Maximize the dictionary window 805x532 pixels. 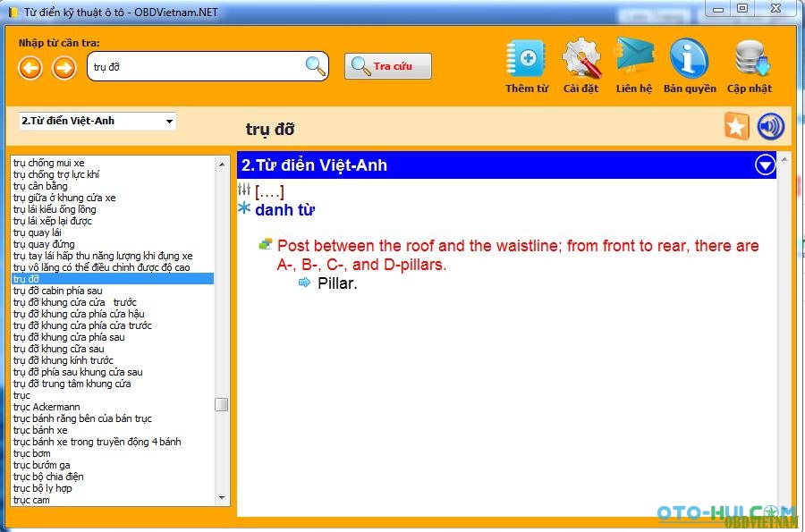(742, 9)
